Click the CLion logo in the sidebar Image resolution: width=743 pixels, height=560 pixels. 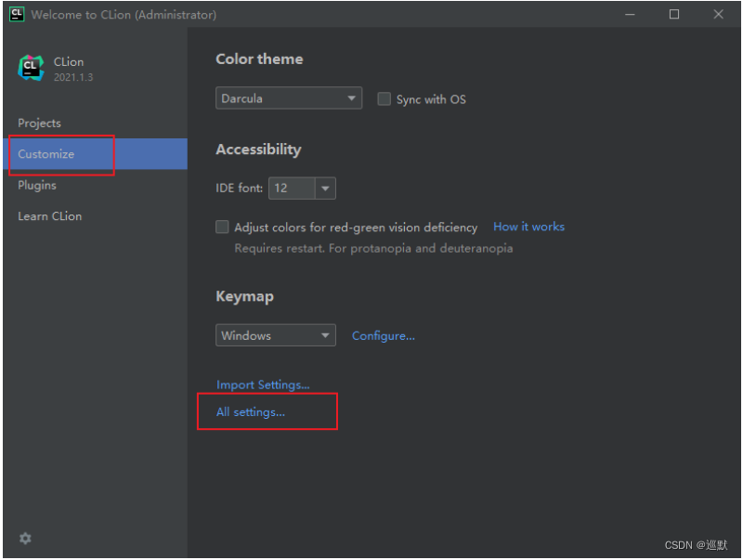pos(31,68)
